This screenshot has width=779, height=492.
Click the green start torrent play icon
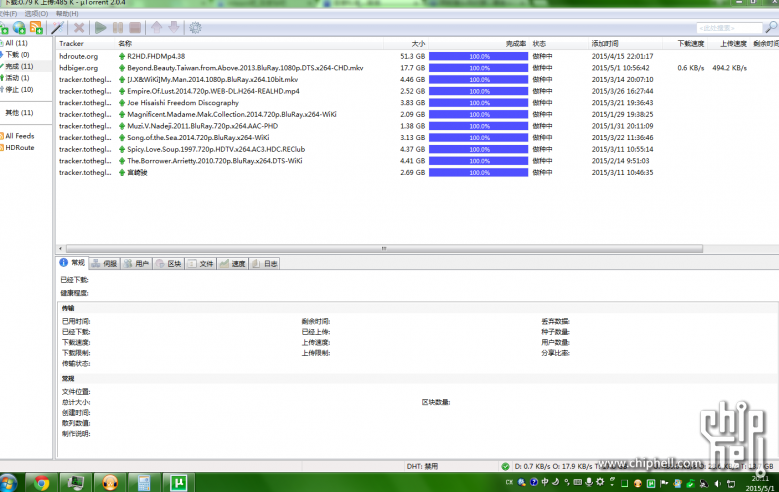[100, 28]
